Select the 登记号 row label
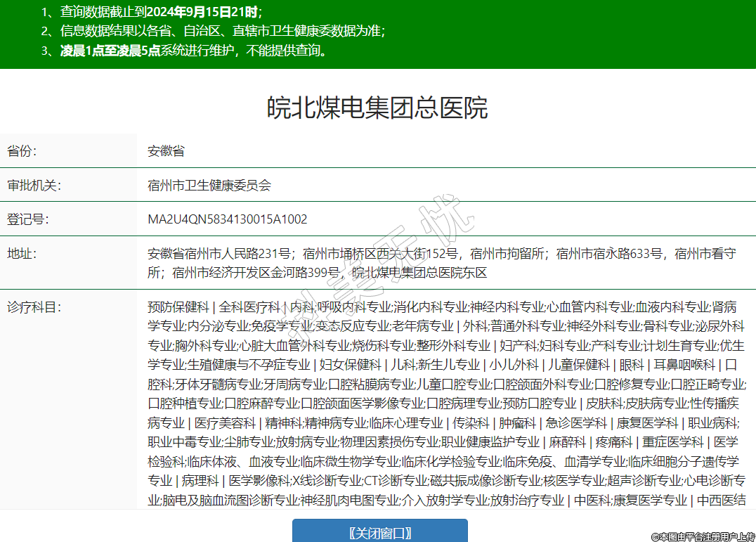Screen dimensions: 756x542 27,219
